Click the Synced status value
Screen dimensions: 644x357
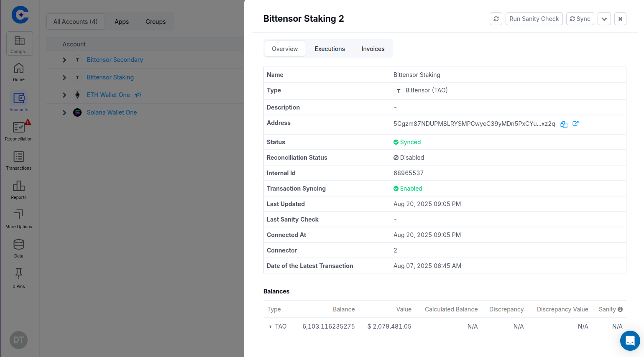407,142
